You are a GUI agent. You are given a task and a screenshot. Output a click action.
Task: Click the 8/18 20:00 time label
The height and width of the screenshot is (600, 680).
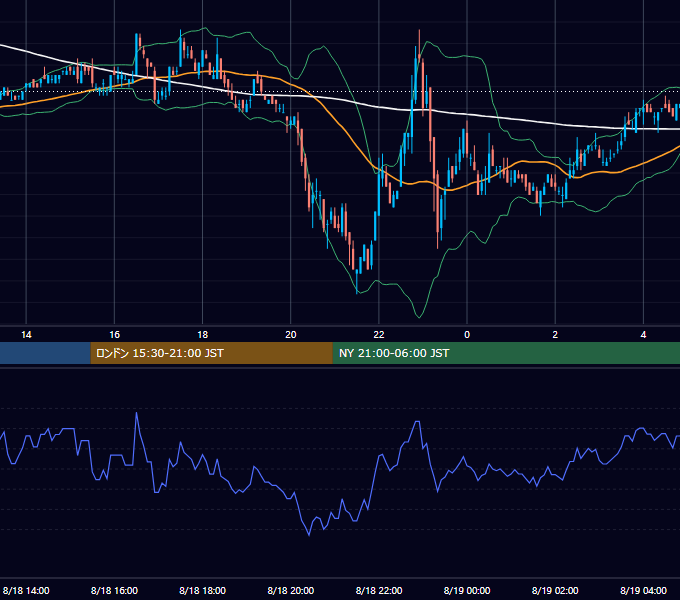(291, 590)
